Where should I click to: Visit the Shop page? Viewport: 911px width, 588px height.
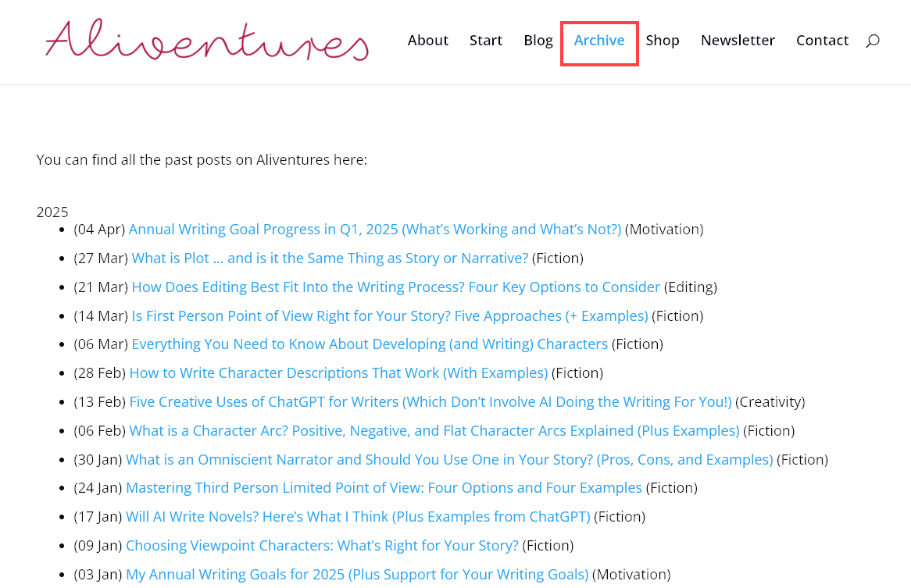click(663, 41)
